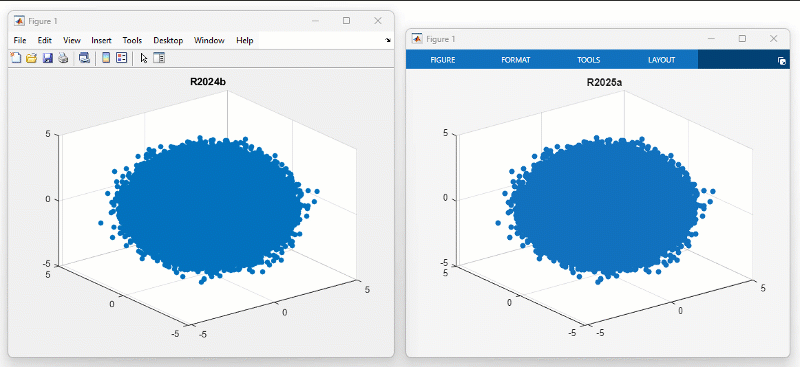Switch to the TOOLS tab in R2025a window

pyautogui.click(x=589, y=60)
